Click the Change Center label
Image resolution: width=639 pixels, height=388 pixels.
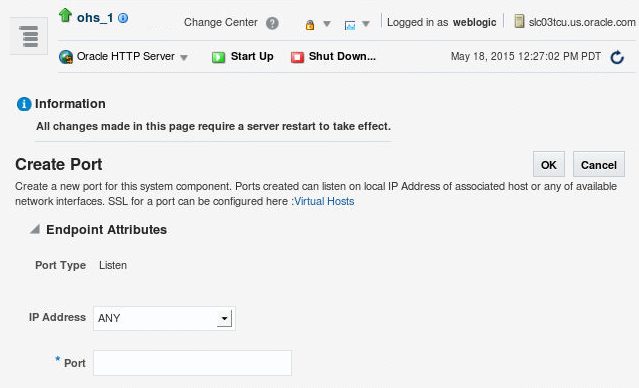[x=220, y=22]
